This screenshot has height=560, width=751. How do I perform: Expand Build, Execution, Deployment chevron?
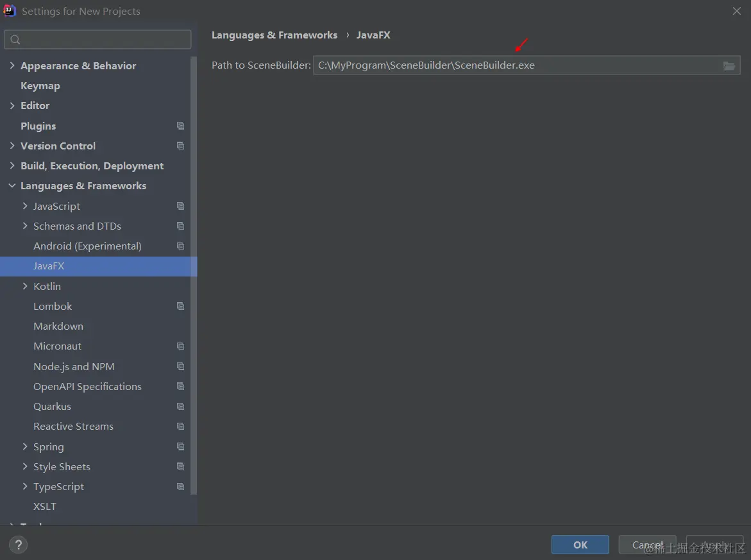coord(12,165)
